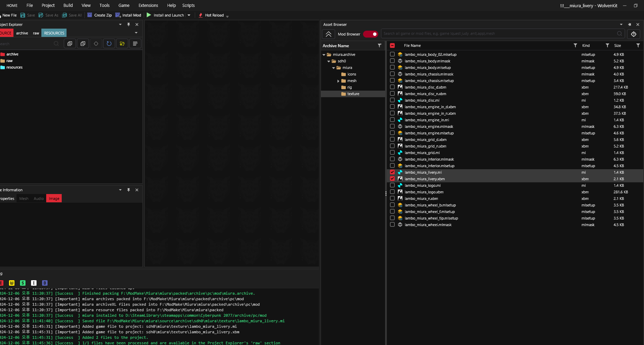The width and height of the screenshot is (644, 345).
Task: Click the yellow open-folder icon in Project Explorer
Action: (x=122, y=44)
